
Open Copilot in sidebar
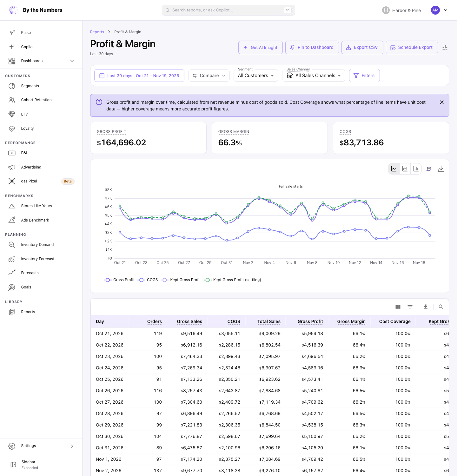[x=41, y=47]
